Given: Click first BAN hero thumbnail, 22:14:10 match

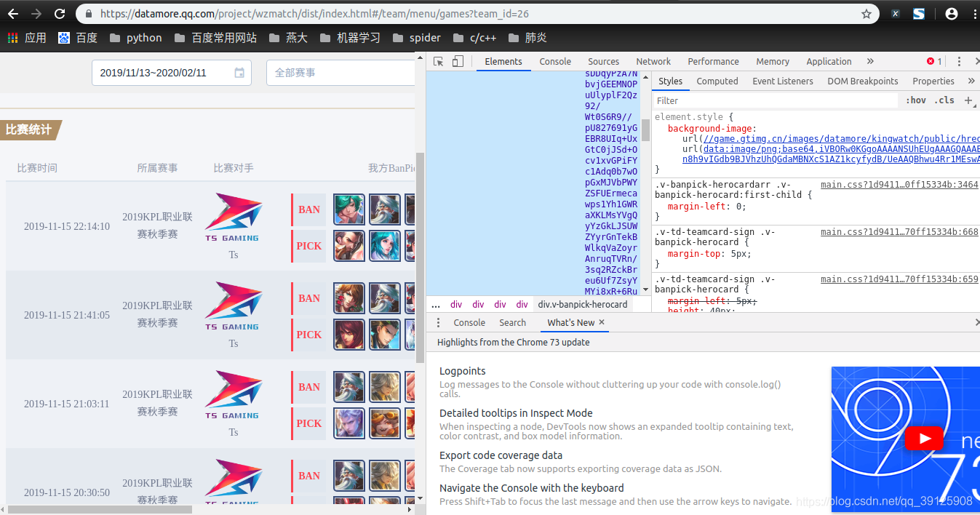Looking at the screenshot, I should click(x=349, y=209).
